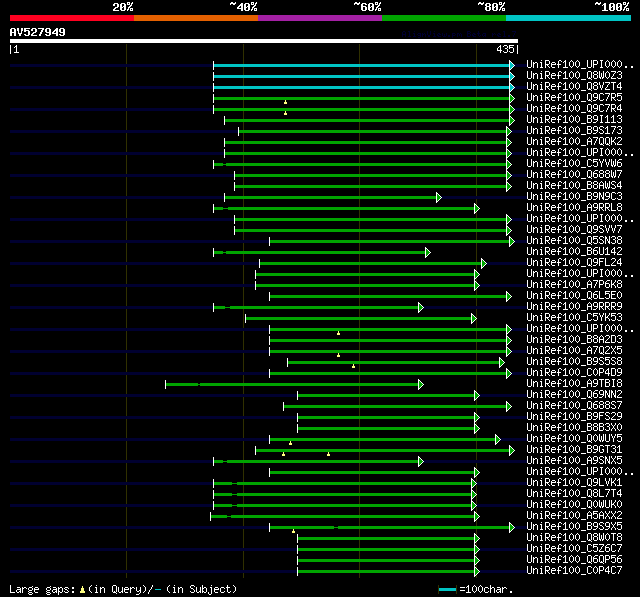Open hit UniRef100_Q8VZT4
This screenshot has width=640, height=597.
[574, 87]
